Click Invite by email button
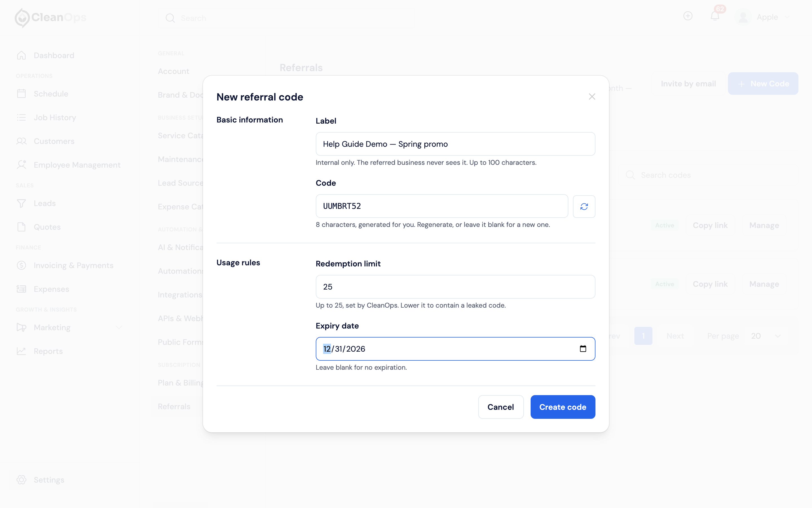 [x=688, y=84]
